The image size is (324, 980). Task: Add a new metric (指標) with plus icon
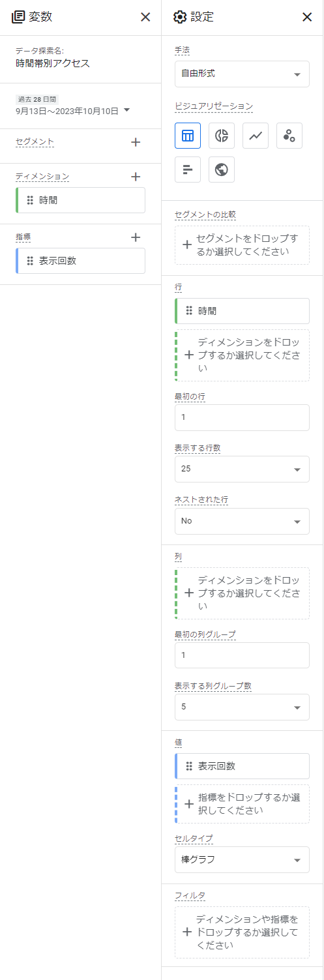[x=136, y=237]
